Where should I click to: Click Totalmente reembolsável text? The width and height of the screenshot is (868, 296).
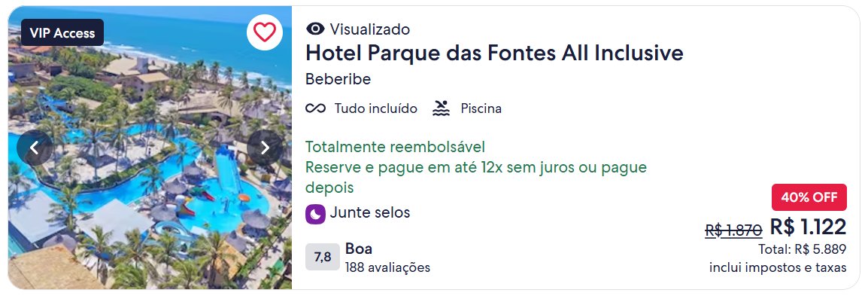coord(395,147)
